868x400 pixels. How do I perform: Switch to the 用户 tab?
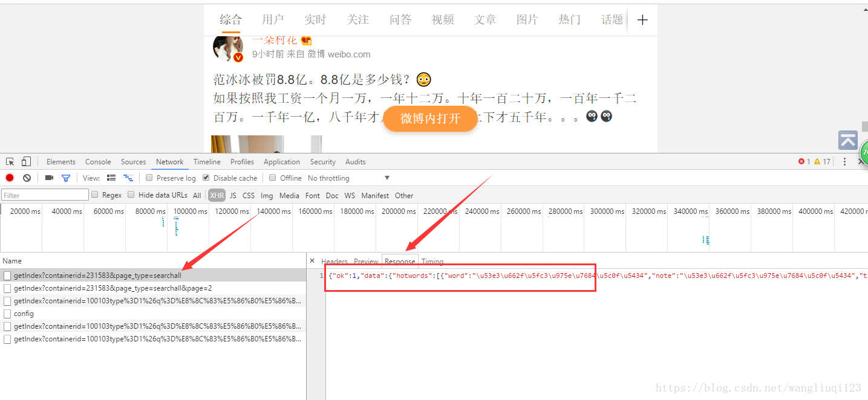pos(273,20)
